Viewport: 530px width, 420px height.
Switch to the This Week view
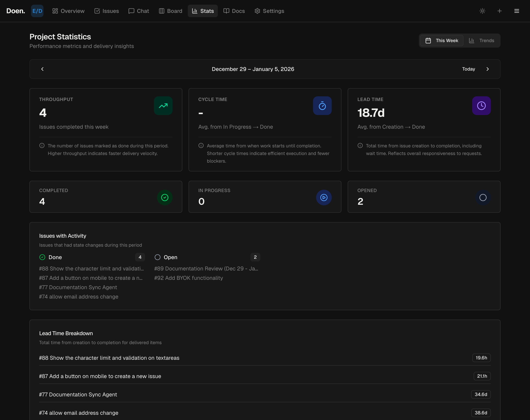(442, 41)
